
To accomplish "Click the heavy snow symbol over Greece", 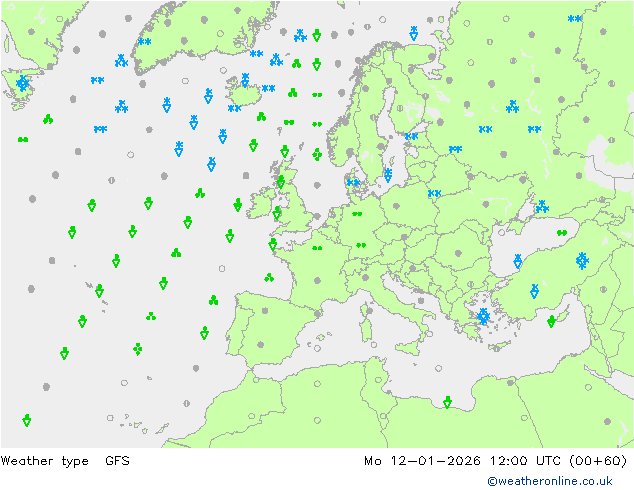I will pyautogui.click(x=483, y=316).
